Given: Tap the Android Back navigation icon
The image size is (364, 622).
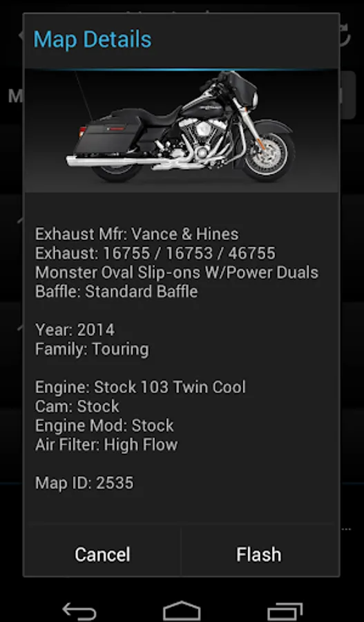Looking at the screenshot, I should tap(79, 612).
